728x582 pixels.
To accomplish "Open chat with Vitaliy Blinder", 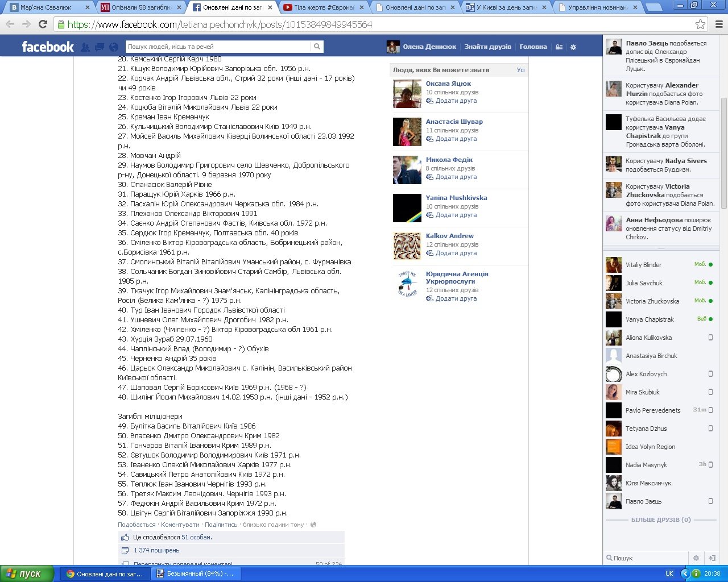I will [643, 265].
